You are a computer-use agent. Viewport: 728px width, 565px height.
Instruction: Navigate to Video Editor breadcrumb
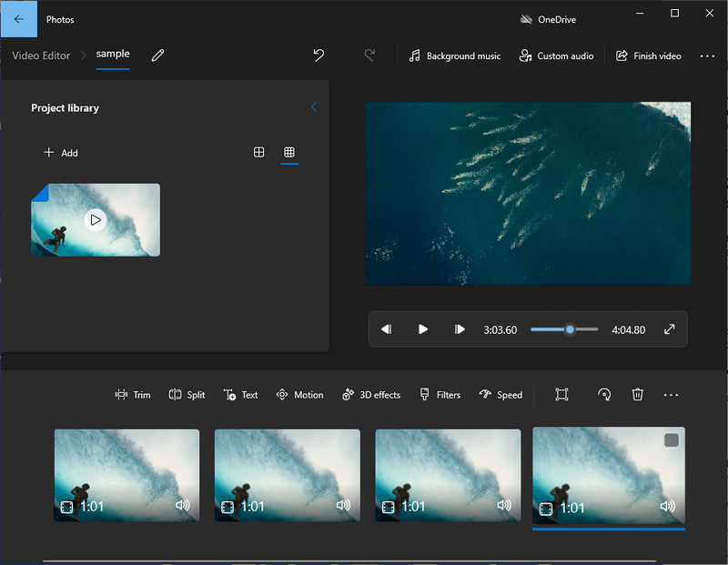[41, 55]
